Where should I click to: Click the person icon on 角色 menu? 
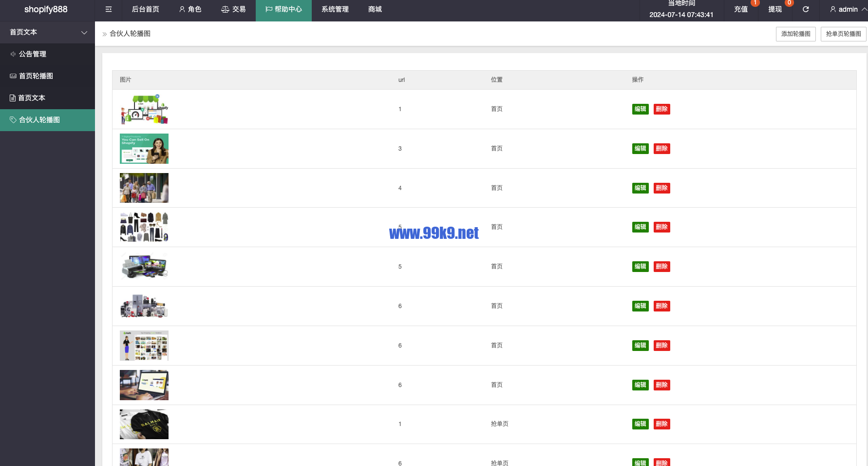[182, 9]
